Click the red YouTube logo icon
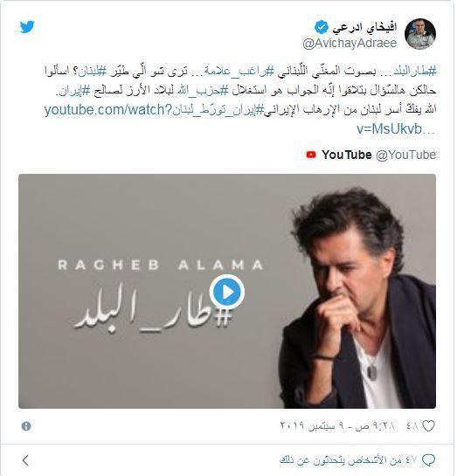The height and width of the screenshot is (476, 457). pyautogui.click(x=311, y=155)
